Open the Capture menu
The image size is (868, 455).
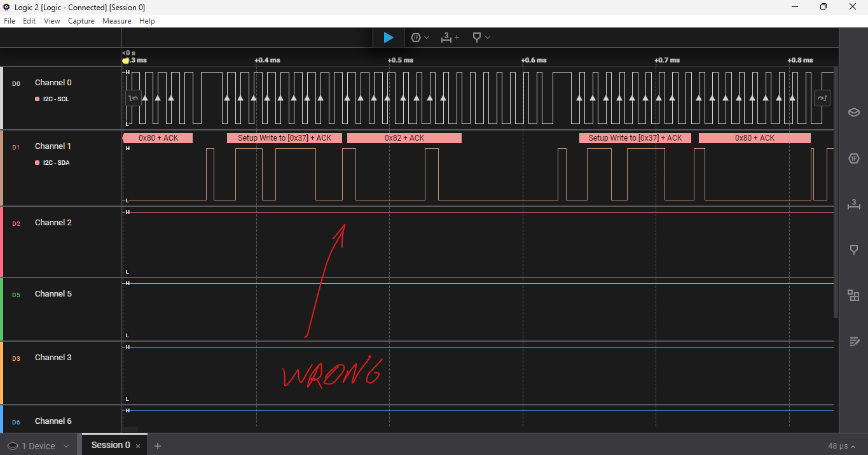coord(81,21)
